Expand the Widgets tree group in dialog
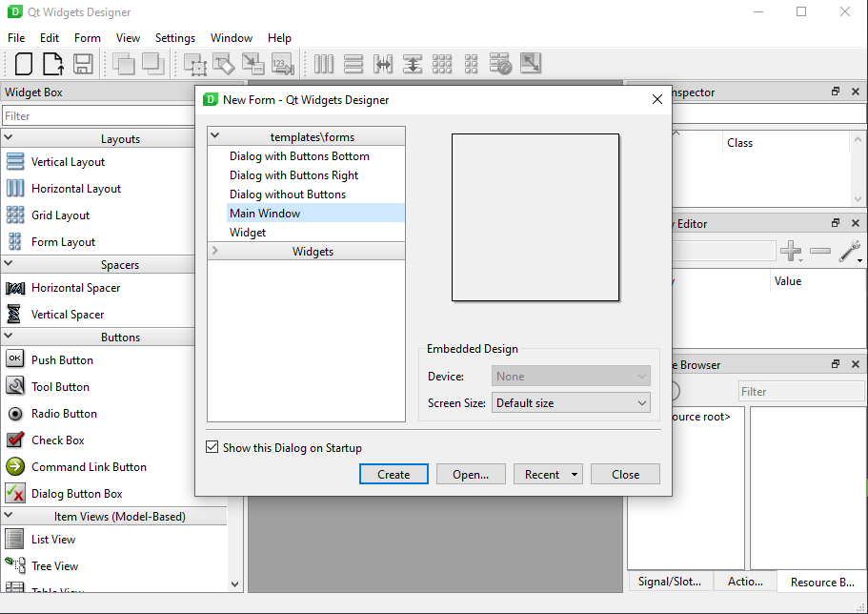Viewport: 868px width, 614px height. click(215, 251)
